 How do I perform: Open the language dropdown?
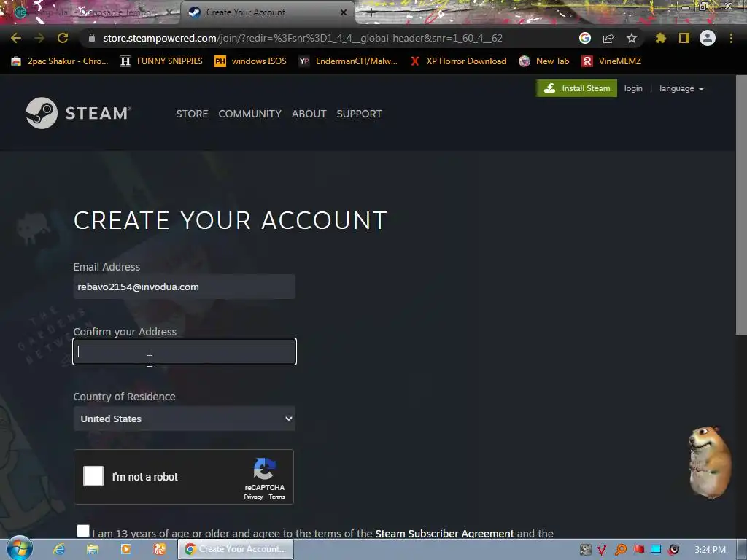[x=682, y=88]
